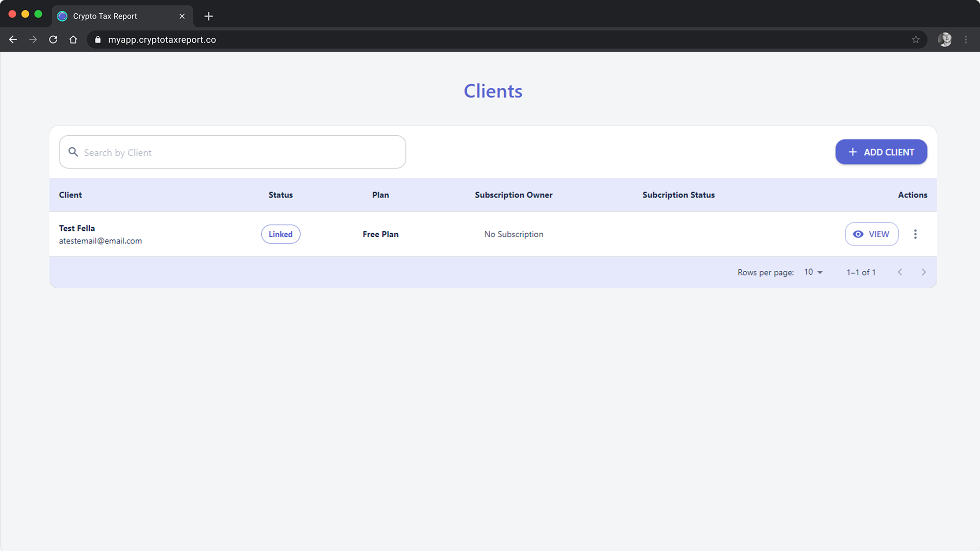Click the No Subscription cell
The width and height of the screenshot is (980, 551).
click(x=514, y=234)
